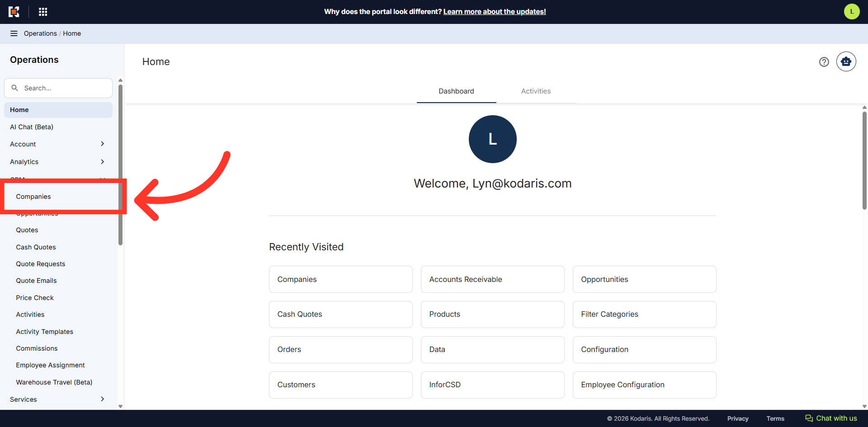Open Filter Categories card
The image size is (868, 427).
click(645, 314)
